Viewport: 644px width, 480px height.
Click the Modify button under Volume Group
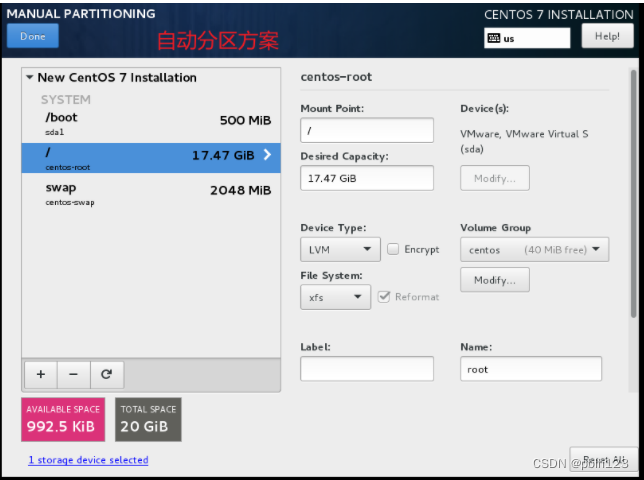click(495, 280)
